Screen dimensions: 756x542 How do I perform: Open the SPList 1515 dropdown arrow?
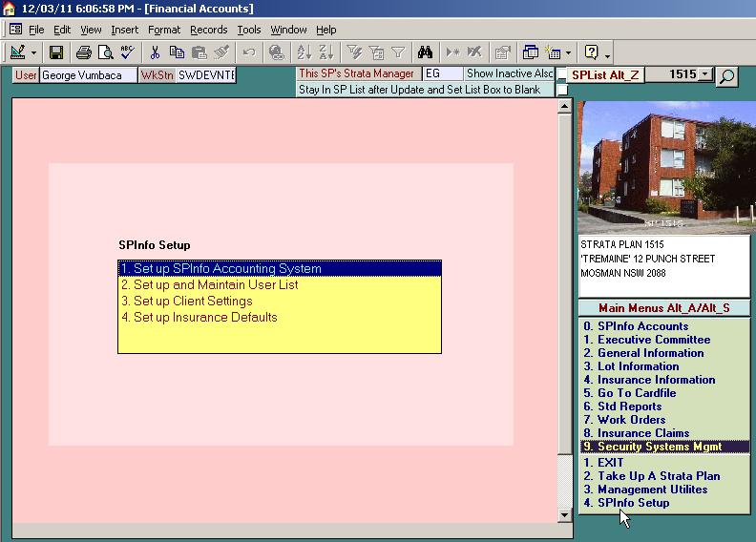click(704, 74)
